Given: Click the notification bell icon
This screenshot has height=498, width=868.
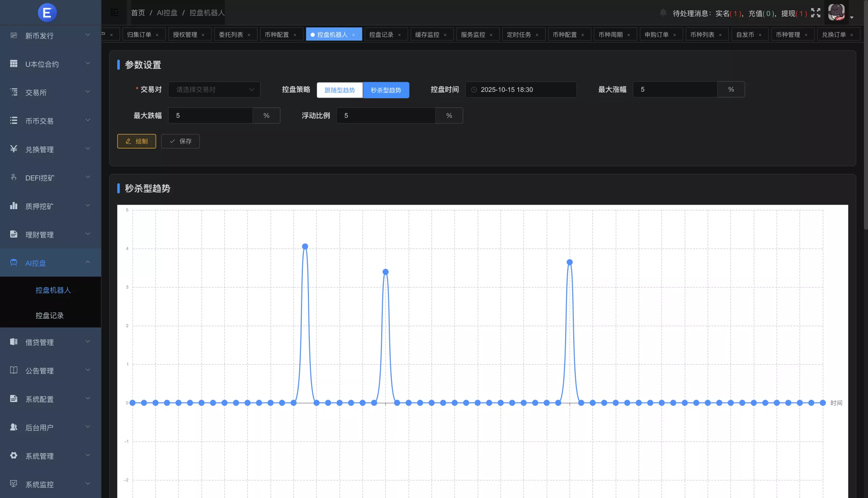Looking at the screenshot, I should 663,13.
